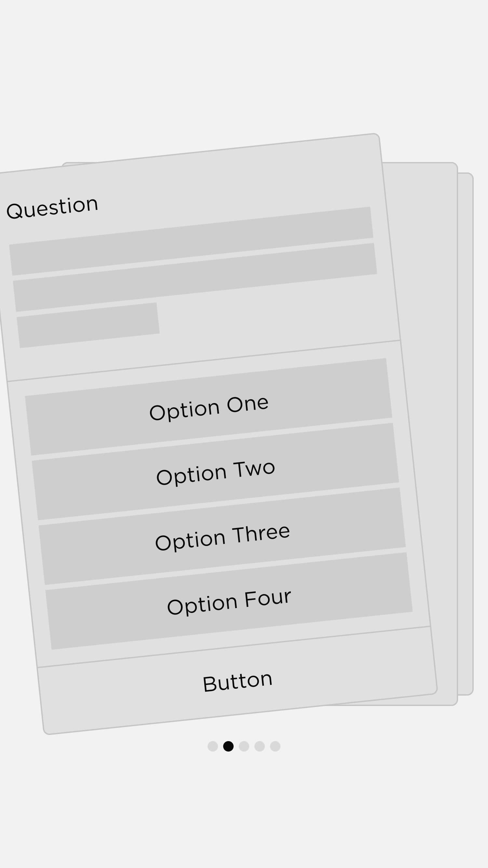Click the Question heading text
The width and height of the screenshot is (488, 868).
click(52, 208)
